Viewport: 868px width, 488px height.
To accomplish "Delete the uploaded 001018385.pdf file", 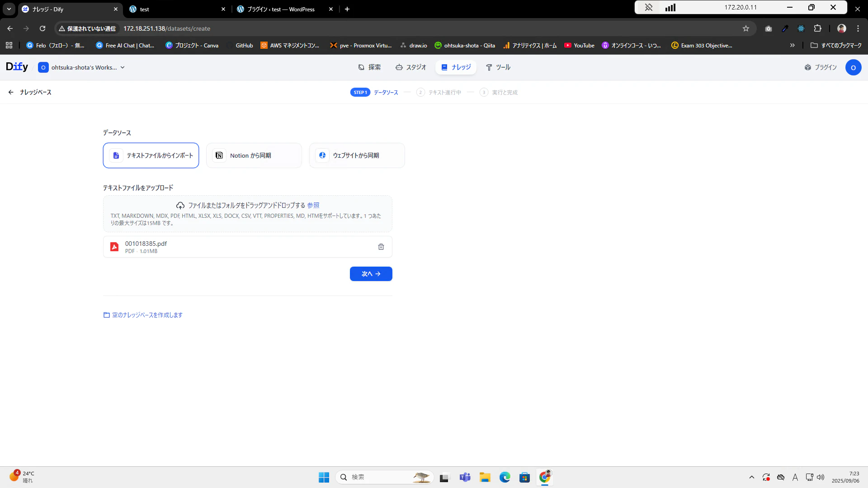I will [x=381, y=247].
